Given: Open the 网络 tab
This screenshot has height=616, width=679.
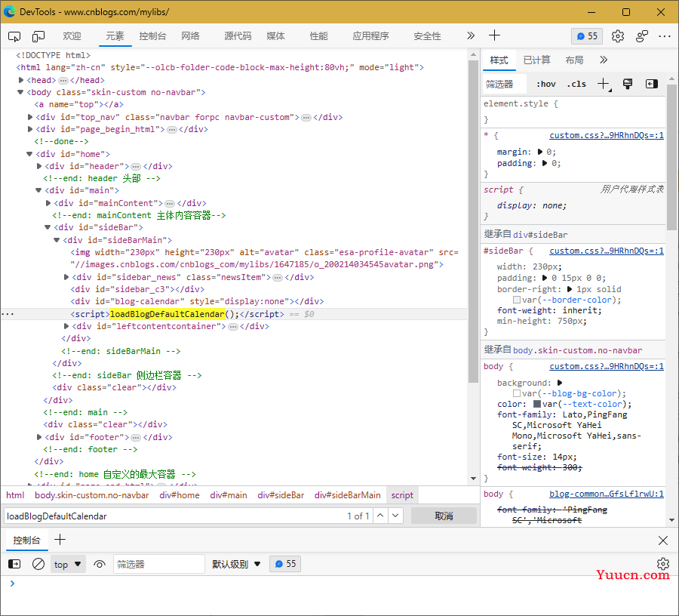Looking at the screenshot, I should click(x=191, y=36).
